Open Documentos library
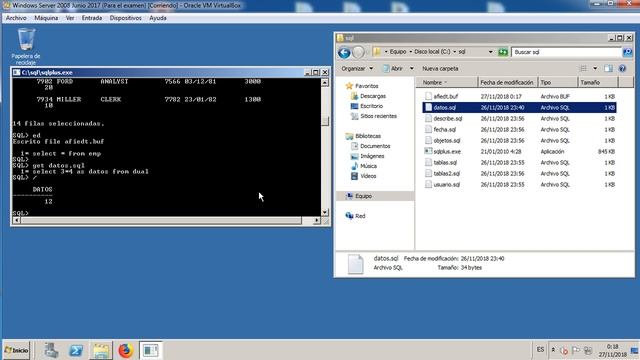This screenshot has height=360, width=640. point(375,146)
